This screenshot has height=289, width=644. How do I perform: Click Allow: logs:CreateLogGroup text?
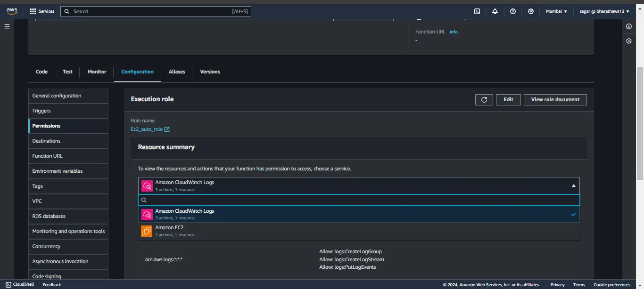coord(350,251)
